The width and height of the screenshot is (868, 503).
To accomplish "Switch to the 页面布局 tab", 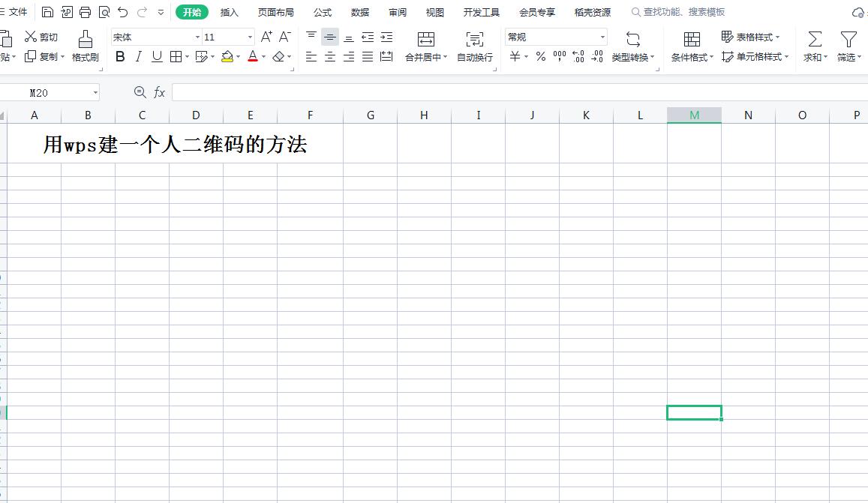I will tap(275, 12).
